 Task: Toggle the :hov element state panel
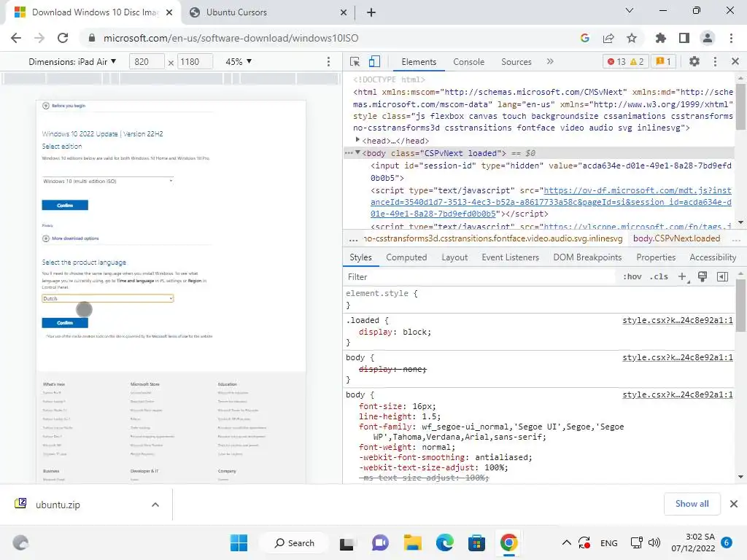pyautogui.click(x=632, y=276)
